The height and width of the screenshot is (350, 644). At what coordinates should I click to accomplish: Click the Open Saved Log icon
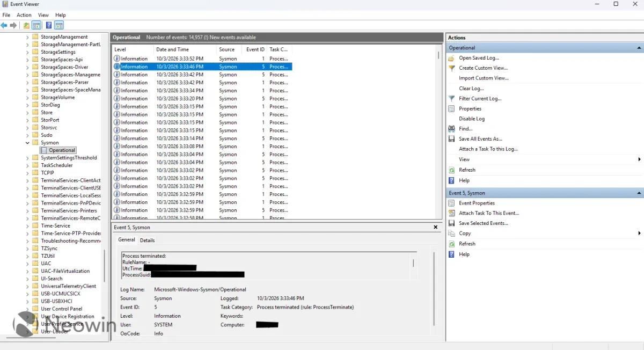pyautogui.click(x=451, y=58)
